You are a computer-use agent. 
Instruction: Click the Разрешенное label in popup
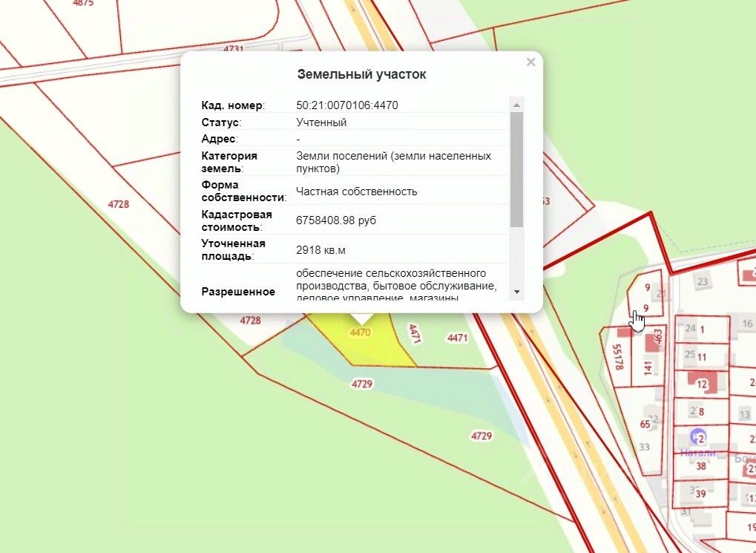238,292
